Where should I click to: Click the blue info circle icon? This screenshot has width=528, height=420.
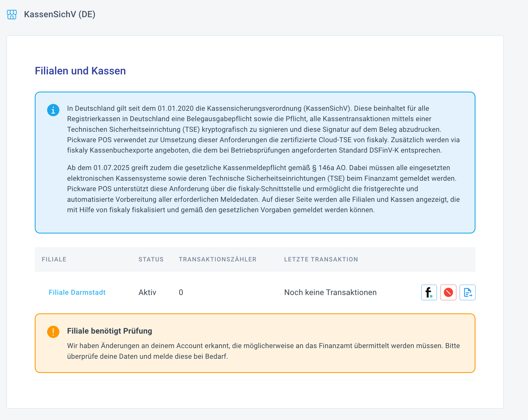click(53, 110)
